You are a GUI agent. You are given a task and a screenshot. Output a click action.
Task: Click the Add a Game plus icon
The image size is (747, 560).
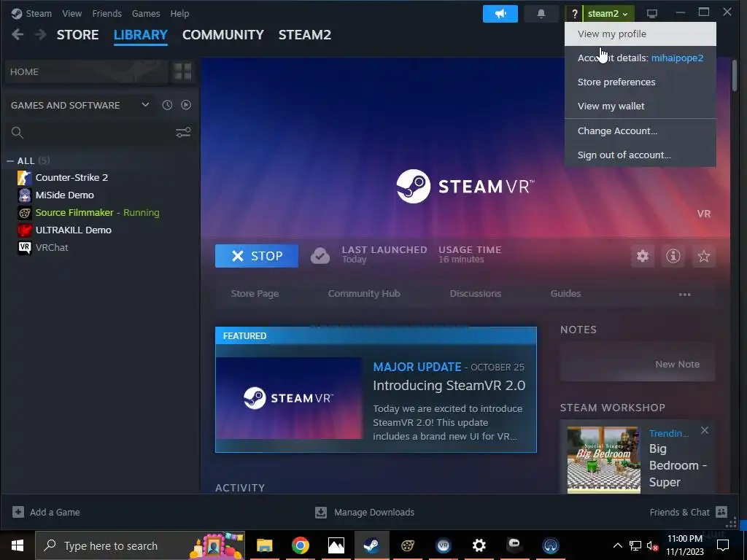point(18,512)
